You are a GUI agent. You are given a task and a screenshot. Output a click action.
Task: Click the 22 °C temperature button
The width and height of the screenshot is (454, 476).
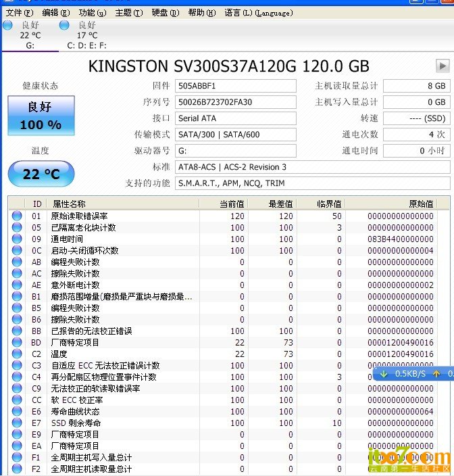coord(41,174)
